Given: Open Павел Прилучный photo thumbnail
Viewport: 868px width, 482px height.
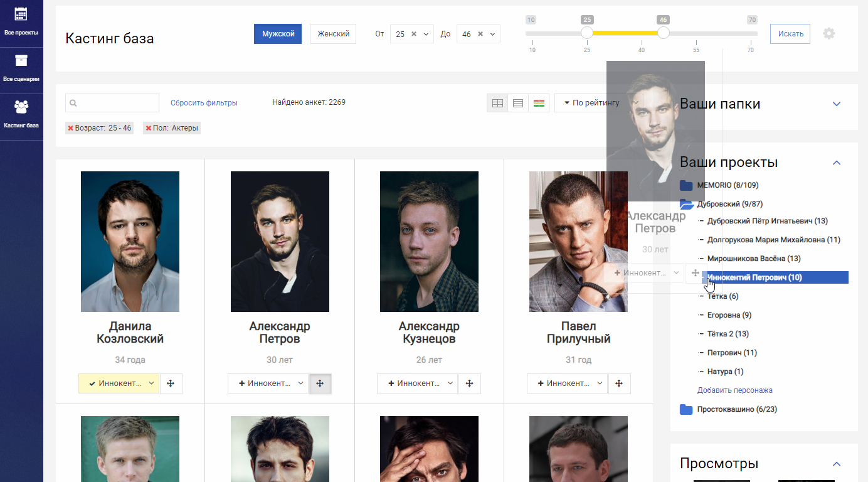Looking at the screenshot, I should click(x=578, y=242).
